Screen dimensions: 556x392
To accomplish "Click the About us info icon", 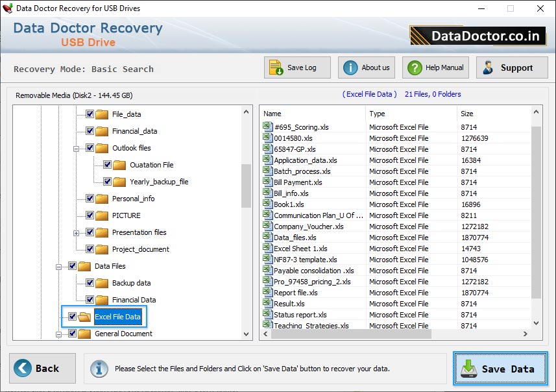I will click(350, 67).
